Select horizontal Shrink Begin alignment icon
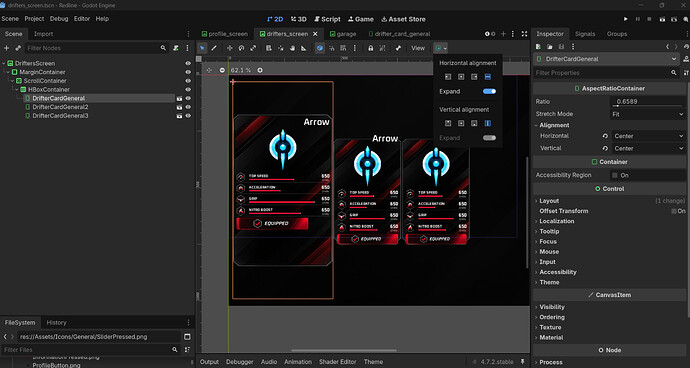Viewport: 690px width, 368px height. tap(448, 77)
